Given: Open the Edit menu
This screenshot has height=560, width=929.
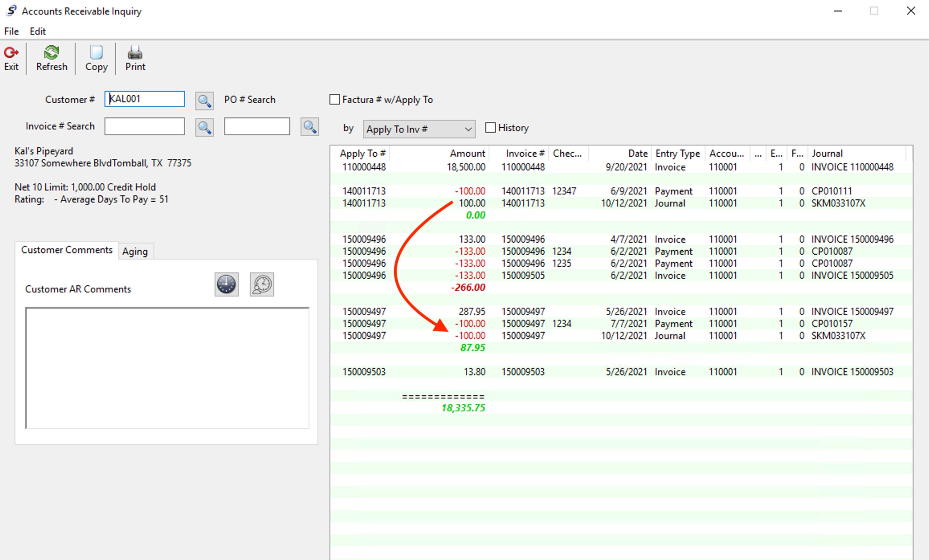Looking at the screenshot, I should (x=38, y=31).
